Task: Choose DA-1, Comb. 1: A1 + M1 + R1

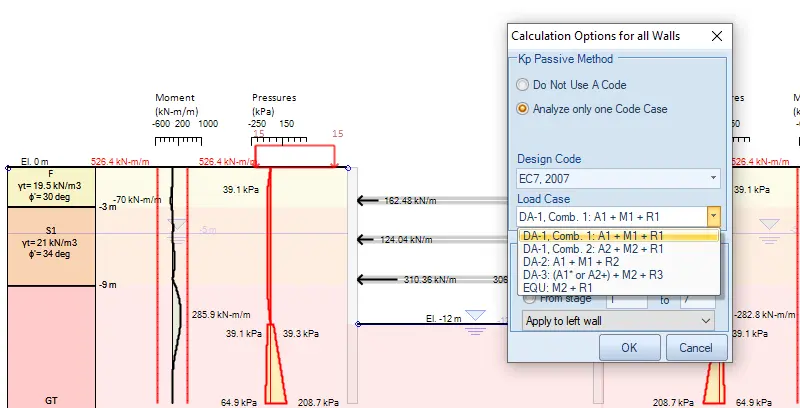Action: tap(618, 236)
